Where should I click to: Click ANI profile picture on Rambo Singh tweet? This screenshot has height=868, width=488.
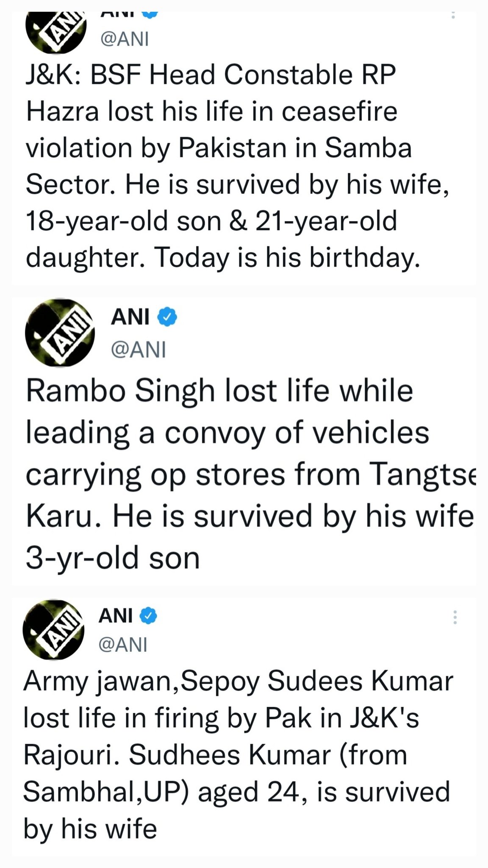click(60, 333)
